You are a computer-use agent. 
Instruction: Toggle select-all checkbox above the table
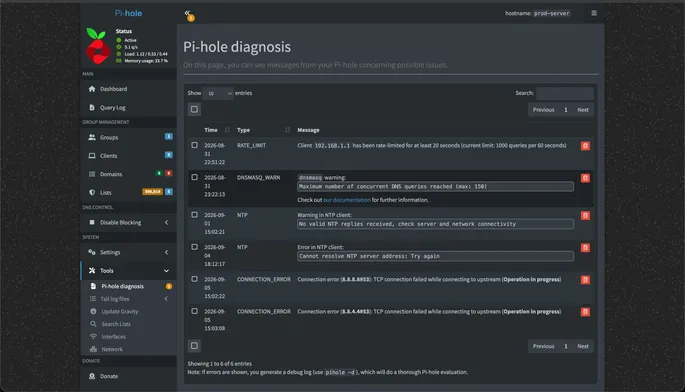tap(194, 109)
